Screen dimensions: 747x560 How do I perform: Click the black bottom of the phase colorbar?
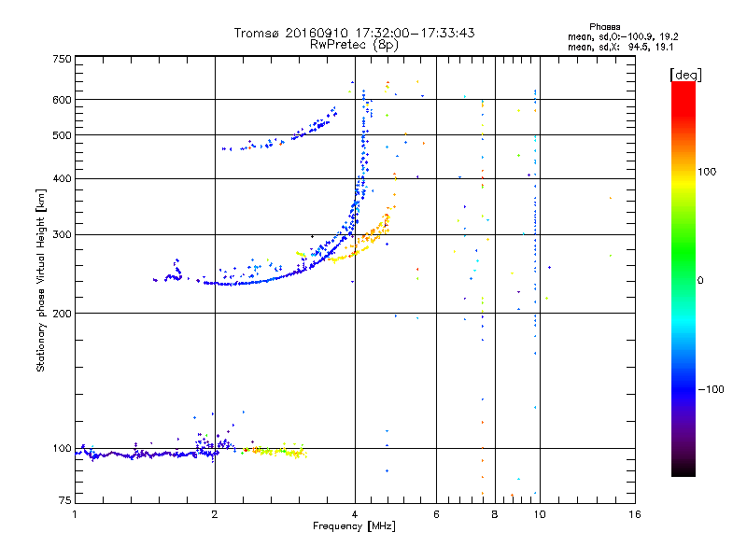point(684,469)
